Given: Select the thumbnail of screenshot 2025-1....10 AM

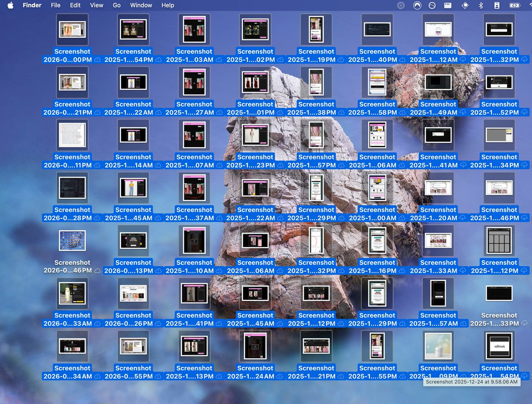Looking at the screenshot, I should tap(194, 240).
